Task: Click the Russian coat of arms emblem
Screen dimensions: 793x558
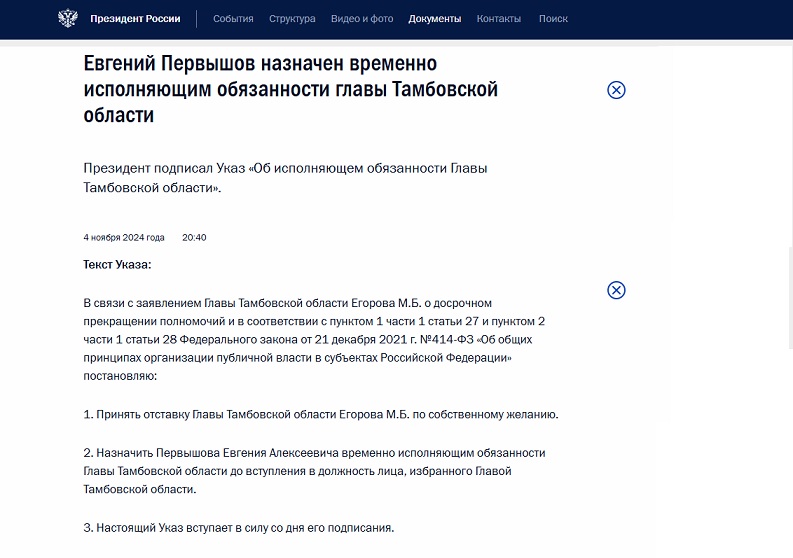Action: [67, 19]
